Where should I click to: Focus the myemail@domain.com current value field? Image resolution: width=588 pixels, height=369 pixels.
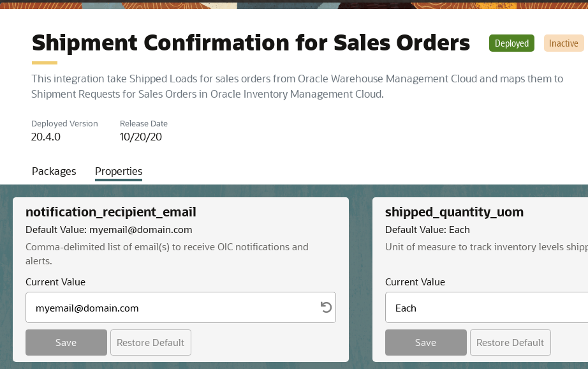click(172, 308)
